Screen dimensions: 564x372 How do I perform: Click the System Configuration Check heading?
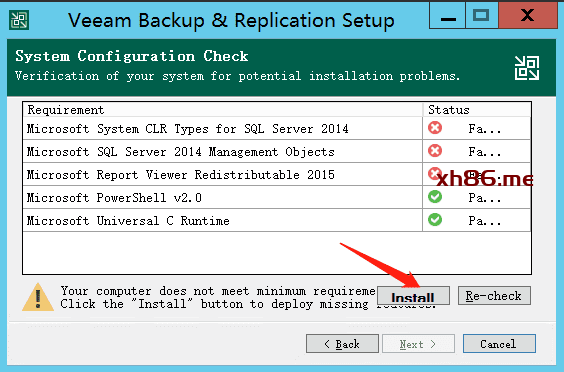(132, 56)
